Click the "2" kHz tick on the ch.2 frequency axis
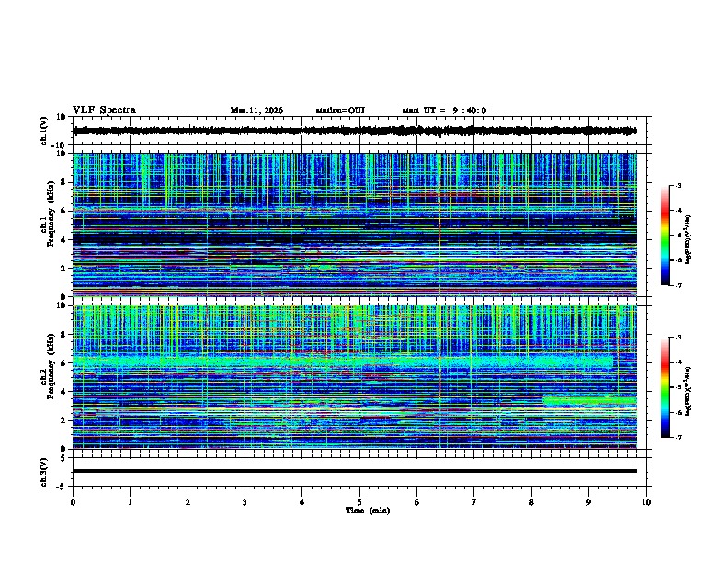Screen dimensions: 728x563 (x=63, y=420)
